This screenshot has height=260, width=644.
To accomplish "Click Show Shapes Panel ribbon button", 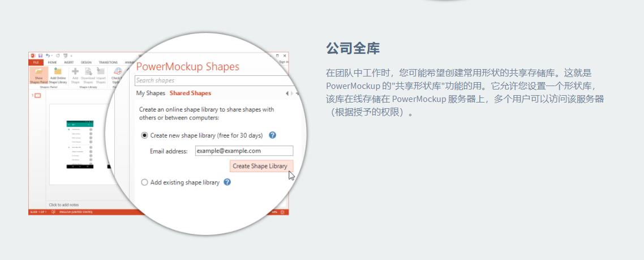I will (x=39, y=75).
